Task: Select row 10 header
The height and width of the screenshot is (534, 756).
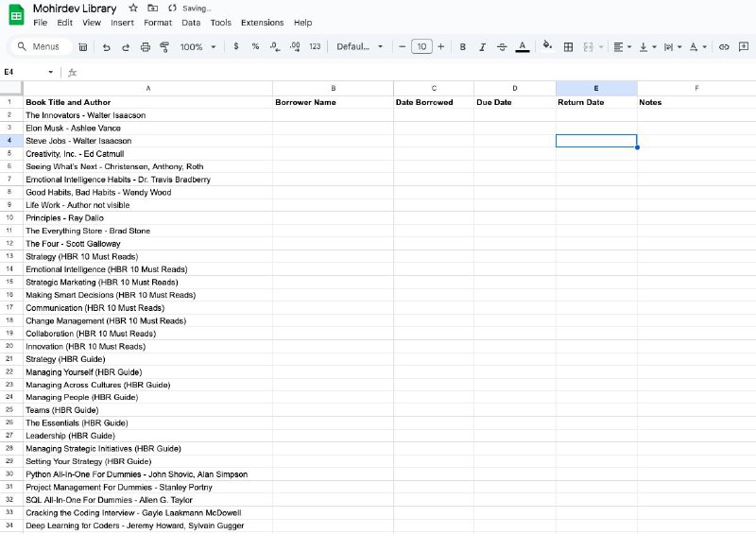Action: click(x=11, y=218)
